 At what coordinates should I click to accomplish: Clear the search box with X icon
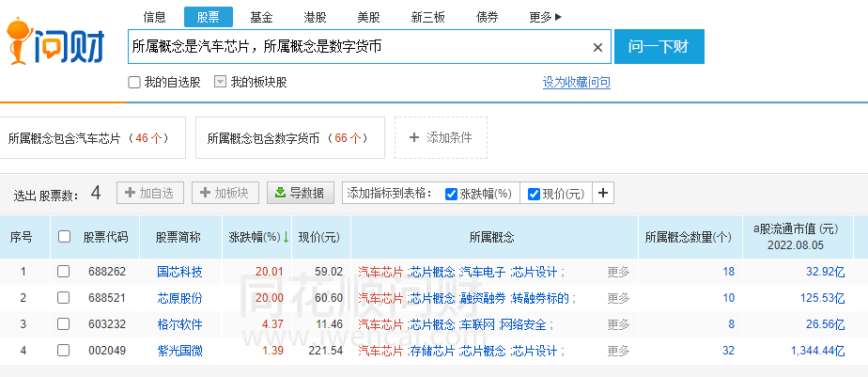(x=597, y=47)
